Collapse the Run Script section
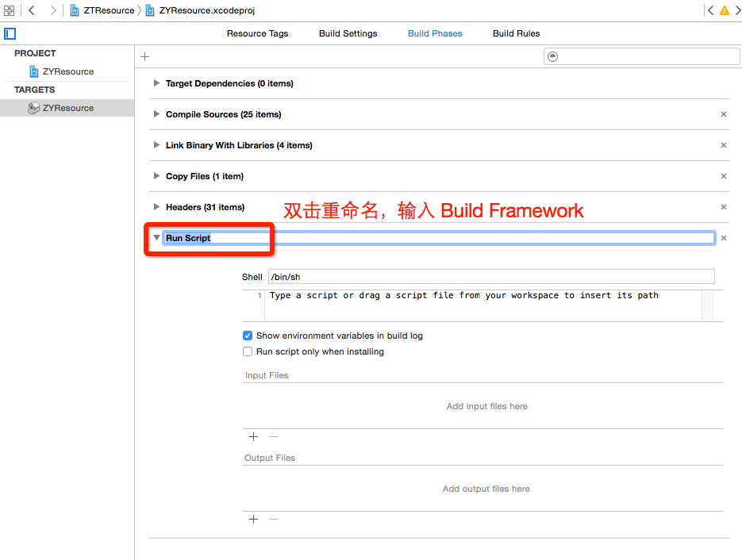The width and height of the screenshot is (742, 560). (x=156, y=238)
